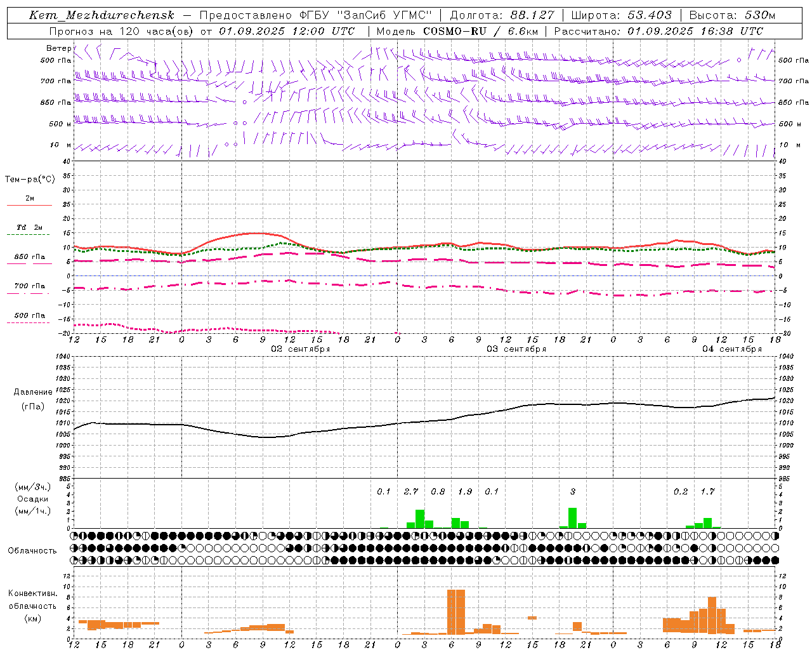Click the Облачность row label
Viewport: 812px width, 650px height.
point(32,551)
